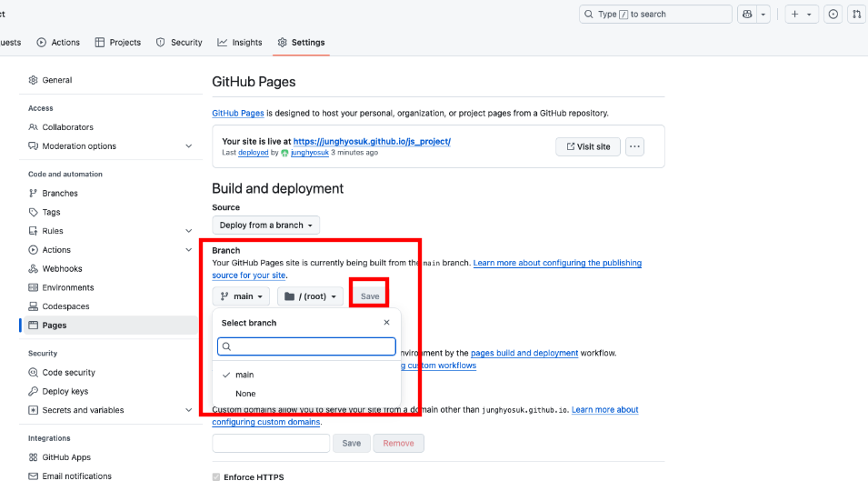Select Pages in the sidebar
This screenshot has width=868, height=481.
tap(109, 325)
